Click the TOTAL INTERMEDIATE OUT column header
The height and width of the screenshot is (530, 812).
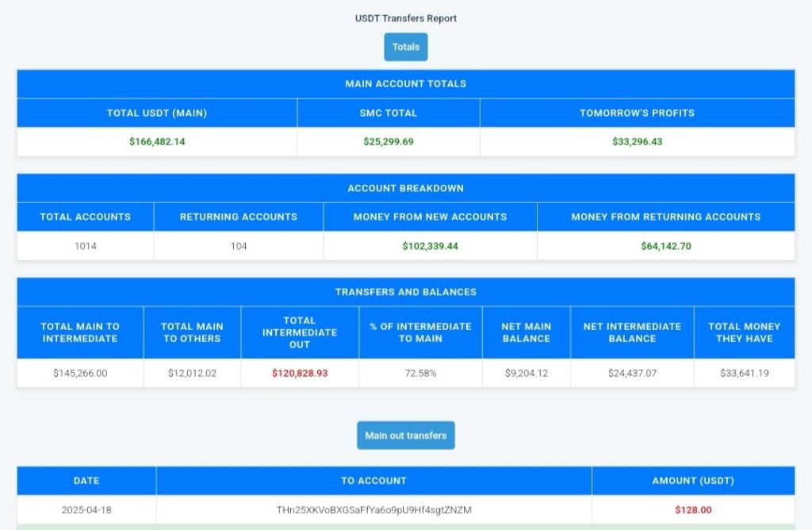pos(300,331)
